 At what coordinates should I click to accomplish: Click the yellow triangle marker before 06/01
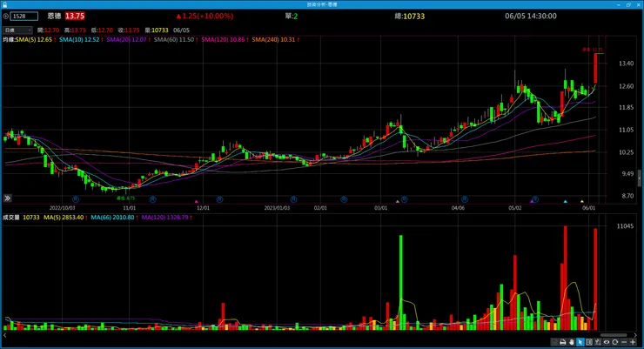[582, 201]
